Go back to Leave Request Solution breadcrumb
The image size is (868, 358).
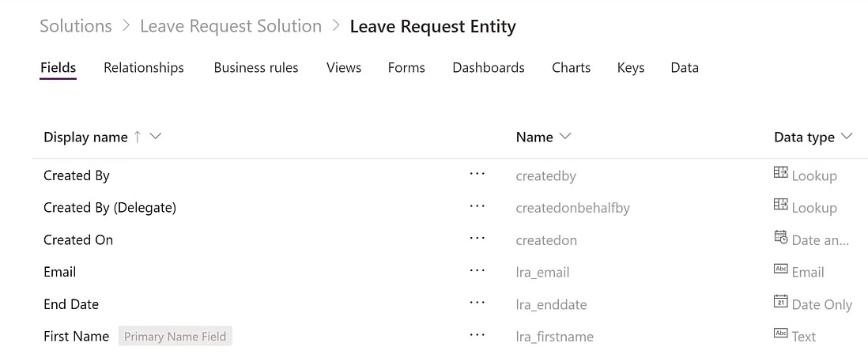231,26
